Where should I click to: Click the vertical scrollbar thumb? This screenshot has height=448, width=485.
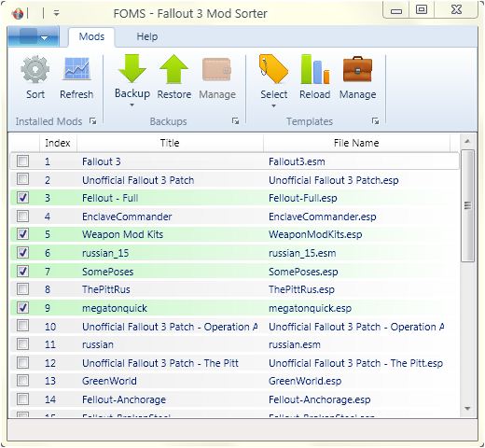(467, 205)
